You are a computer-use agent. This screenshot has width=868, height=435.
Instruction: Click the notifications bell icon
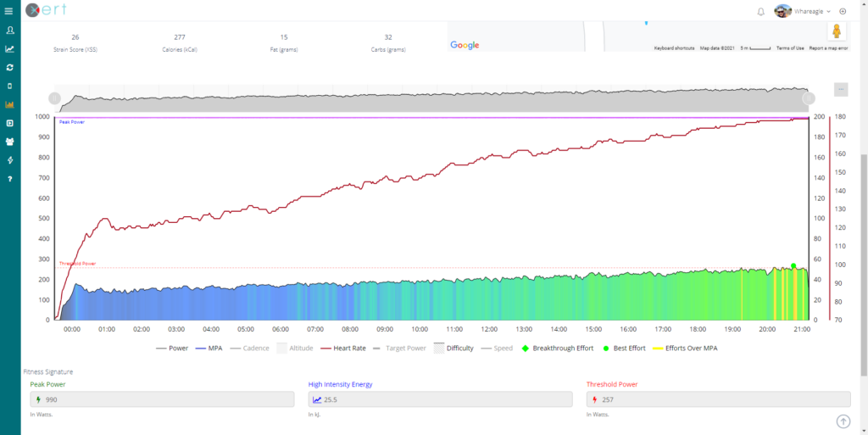(760, 11)
